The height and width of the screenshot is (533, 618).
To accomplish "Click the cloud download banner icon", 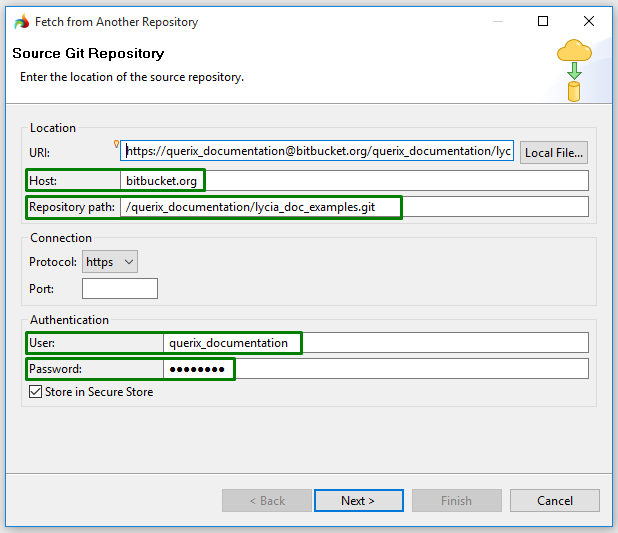I will 575,68.
